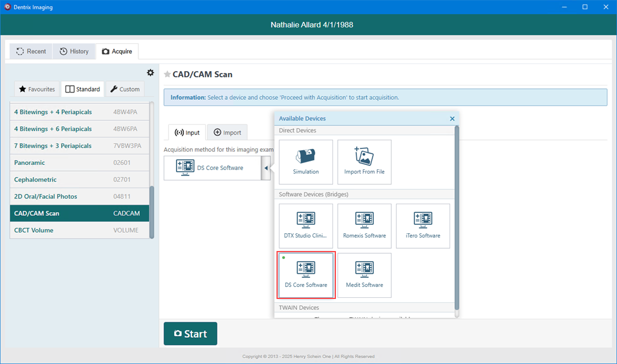The height and width of the screenshot is (364, 617).
Task: Choose the Medit Software device
Action: 364,275
